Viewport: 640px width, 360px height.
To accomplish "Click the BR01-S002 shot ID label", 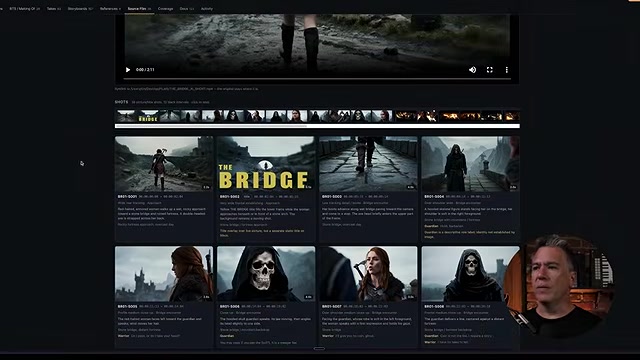I will point(230,196).
